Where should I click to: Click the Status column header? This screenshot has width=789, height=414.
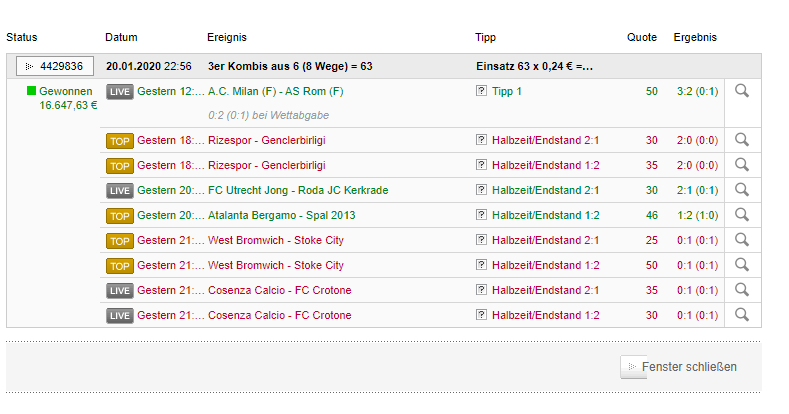[x=22, y=37]
